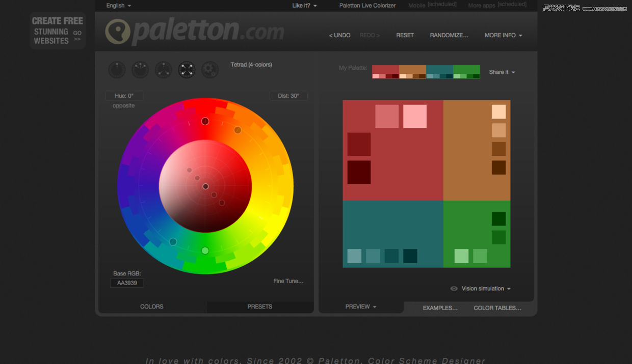Click the lightest peach swatch in the orange area
632x364 pixels.
pos(498,111)
